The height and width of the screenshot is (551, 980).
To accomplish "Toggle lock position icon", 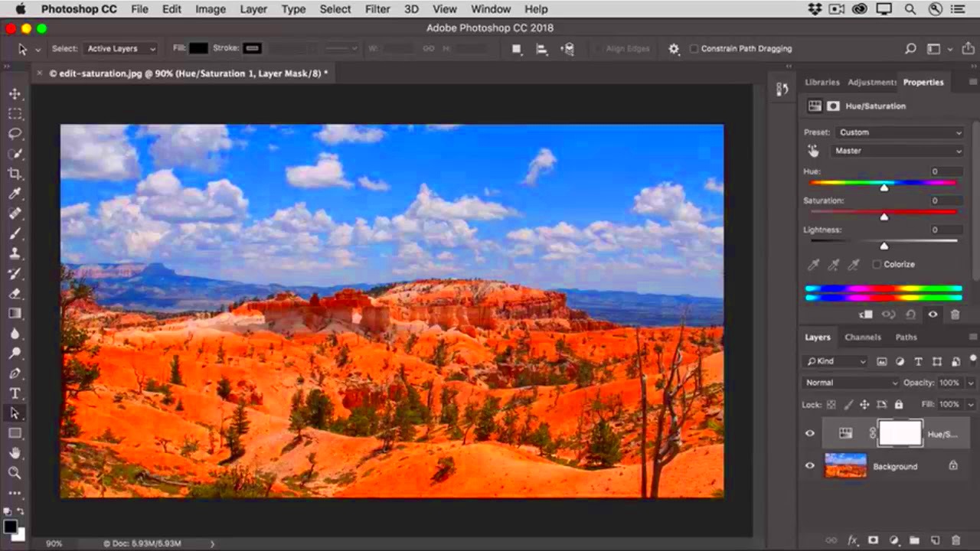I will 864,404.
